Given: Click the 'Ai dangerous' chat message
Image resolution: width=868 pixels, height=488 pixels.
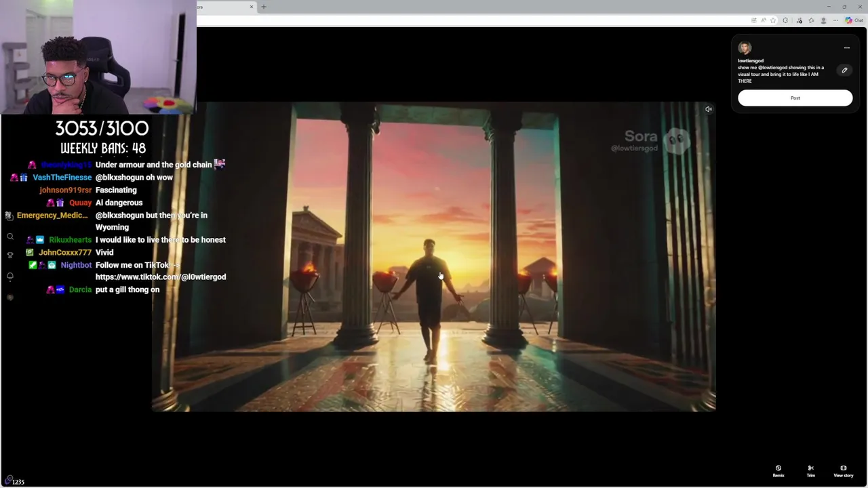Looking at the screenshot, I should (119, 203).
